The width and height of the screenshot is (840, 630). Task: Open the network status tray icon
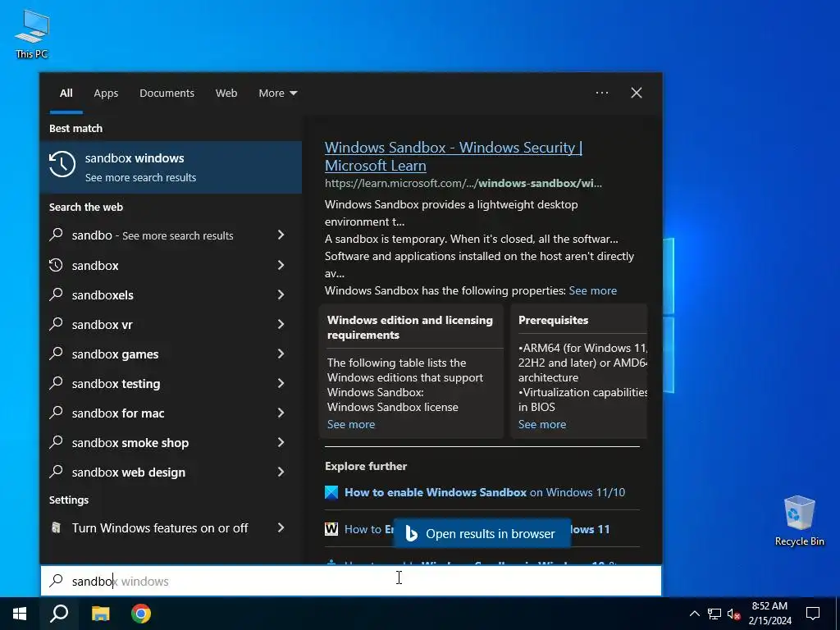(x=714, y=614)
